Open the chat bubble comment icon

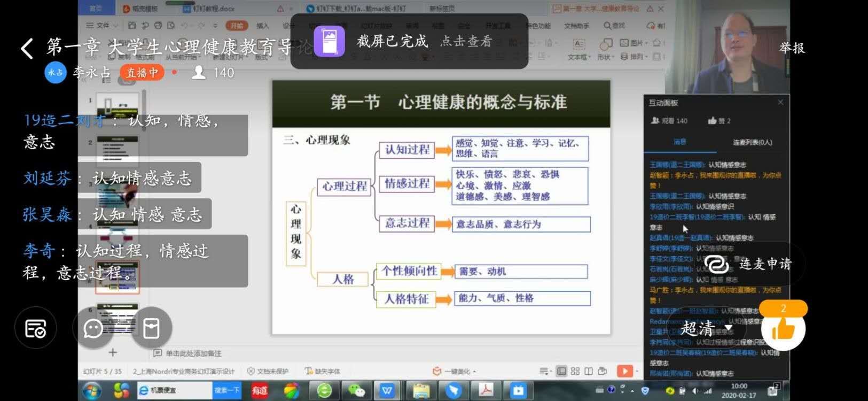93,328
